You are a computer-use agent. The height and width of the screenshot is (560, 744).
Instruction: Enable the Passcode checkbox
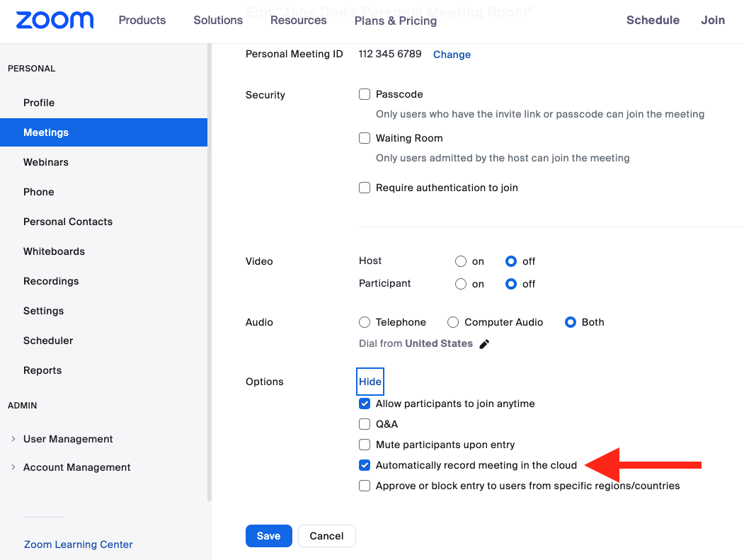[365, 94]
